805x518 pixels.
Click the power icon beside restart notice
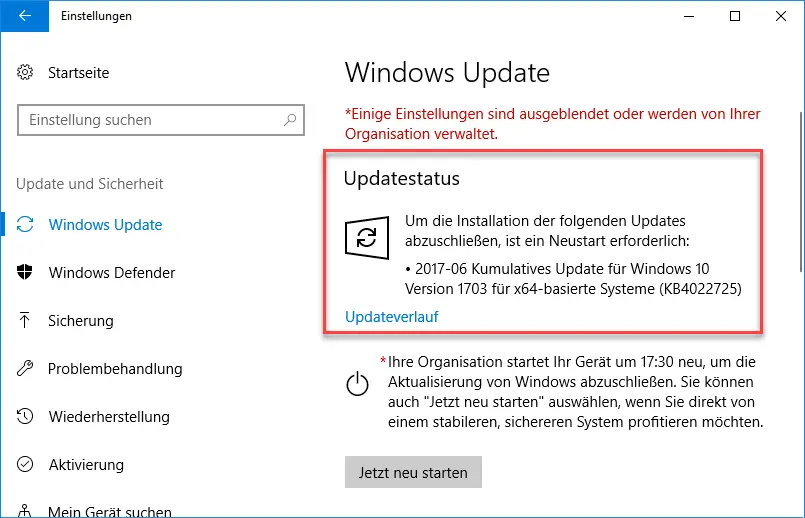coord(357,384)
